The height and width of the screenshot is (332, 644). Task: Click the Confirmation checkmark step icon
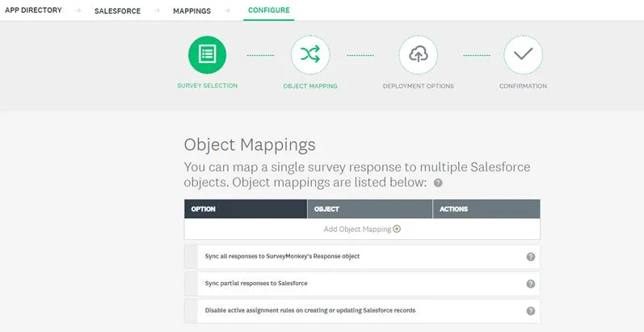(x=524, y=55)
